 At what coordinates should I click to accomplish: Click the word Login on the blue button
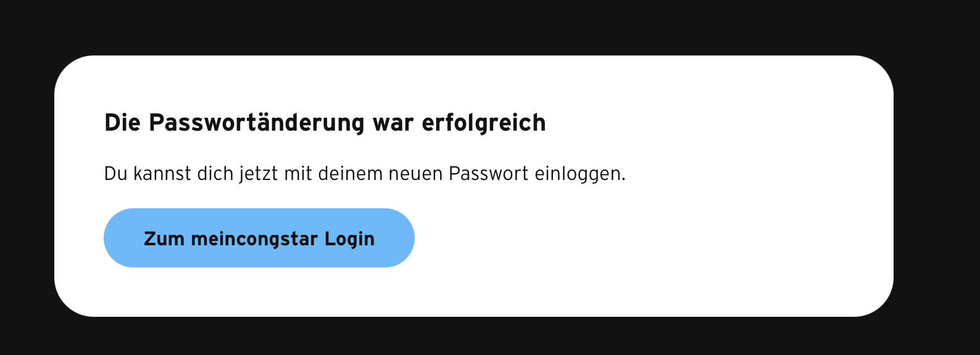350,239
